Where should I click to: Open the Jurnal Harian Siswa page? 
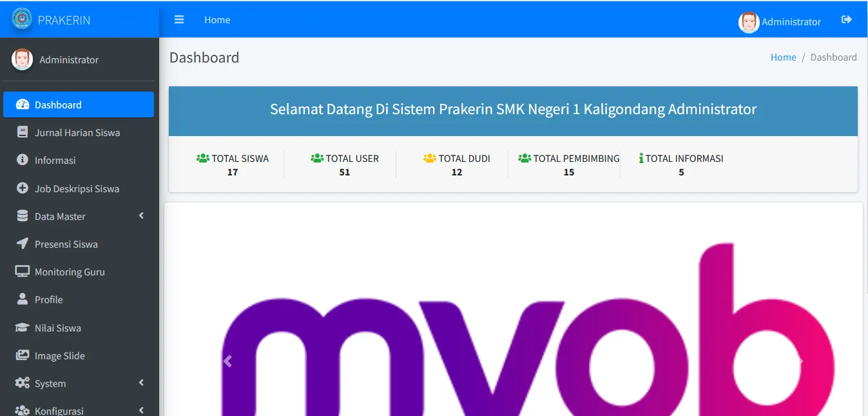point(77,132)
